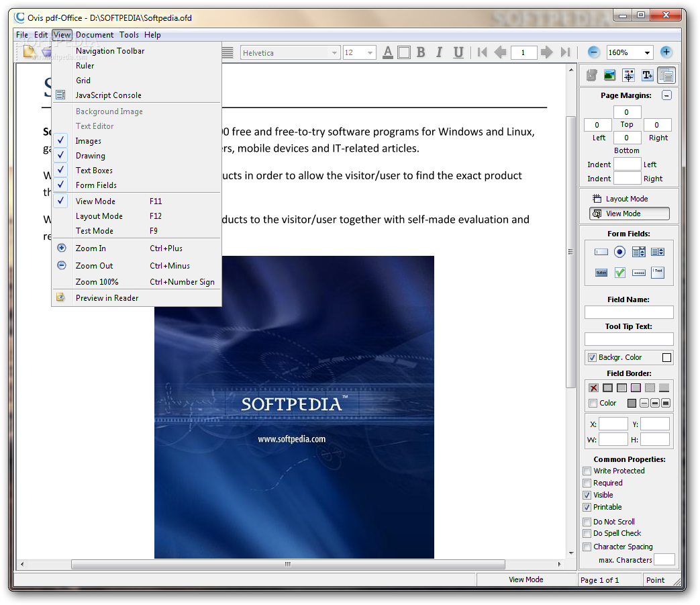Image resolution: width=700 pixels, height=605 pixels.
Task: Insert a multiline text form field
Action: point(658,273)
